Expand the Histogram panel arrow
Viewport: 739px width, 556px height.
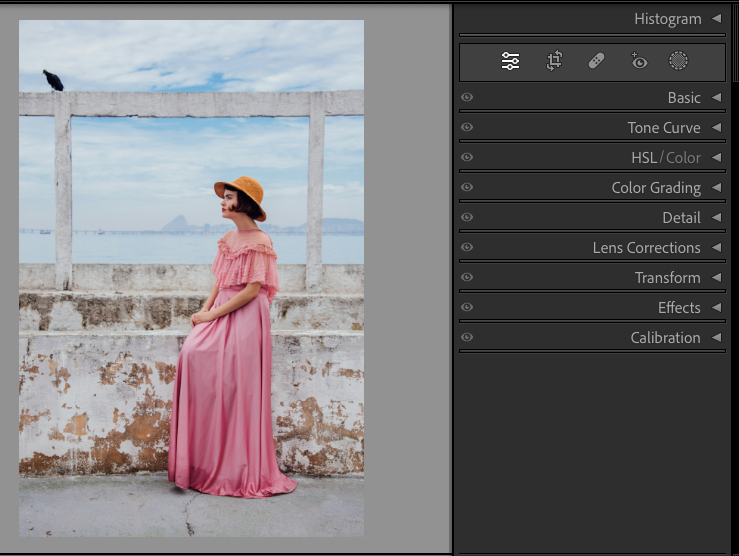[x=716, y=19]
